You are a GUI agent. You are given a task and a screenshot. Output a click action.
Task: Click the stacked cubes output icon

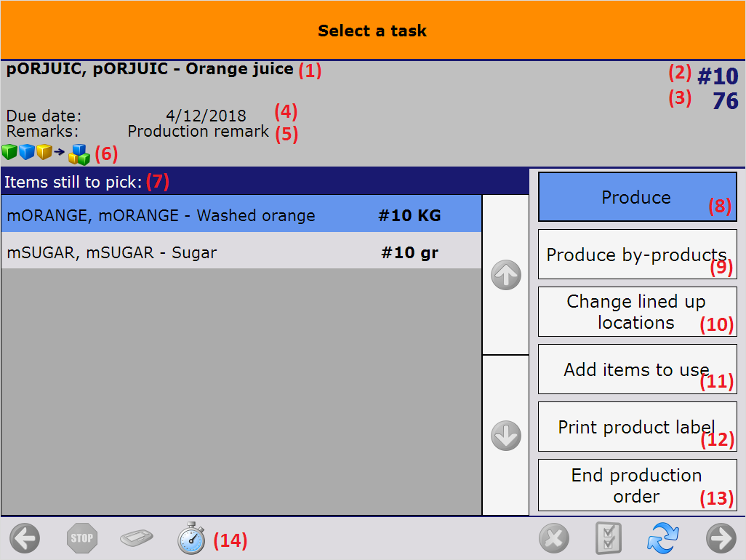79,154
